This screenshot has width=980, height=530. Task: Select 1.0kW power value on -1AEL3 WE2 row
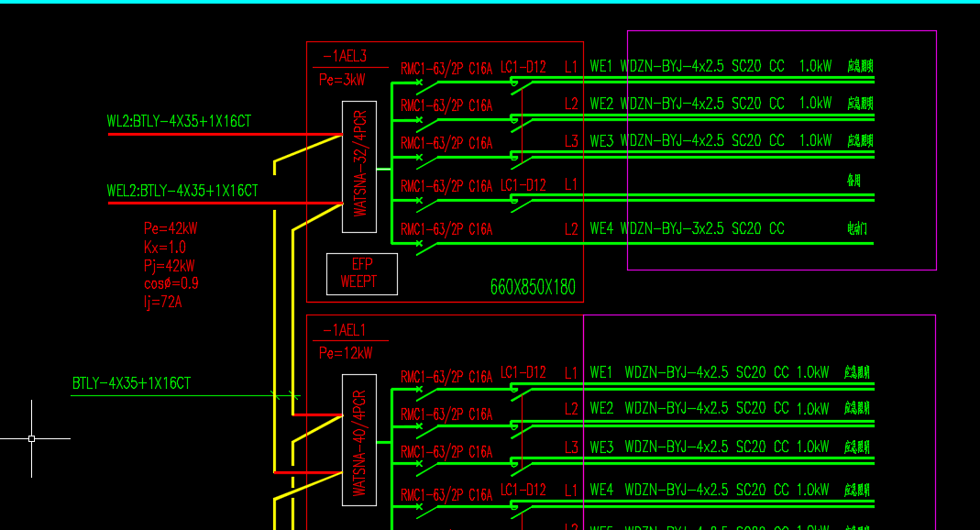815,104
